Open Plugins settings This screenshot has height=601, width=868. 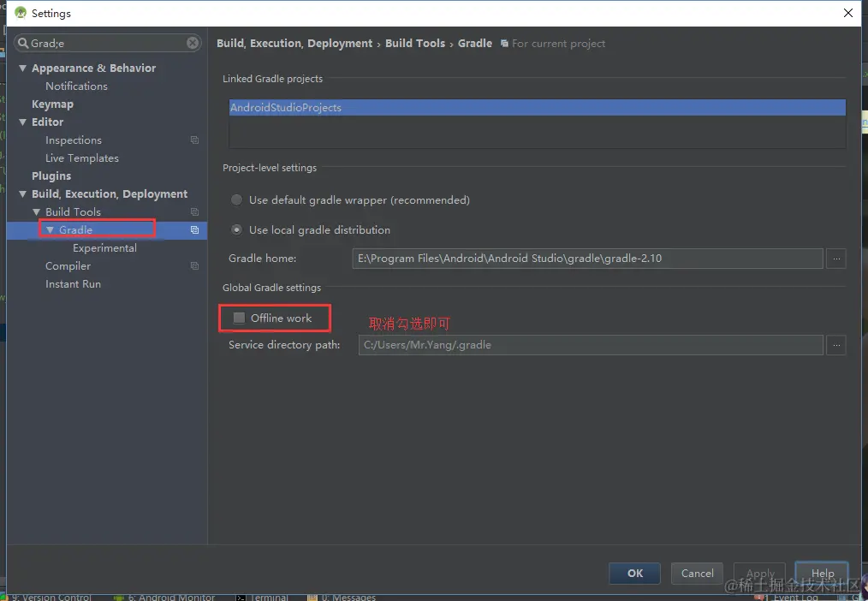point(51,176)
